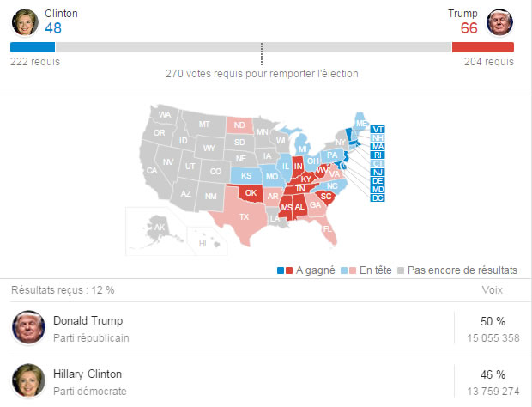The width and height of the screenshot is (532, 407).
Task: Click the blue Clinton electoral progress bar
Action: [33, 47]
